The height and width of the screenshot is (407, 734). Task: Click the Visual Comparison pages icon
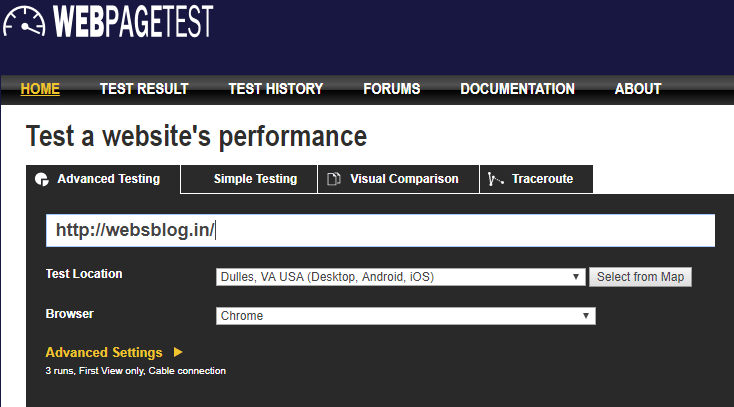pos(334,179)
